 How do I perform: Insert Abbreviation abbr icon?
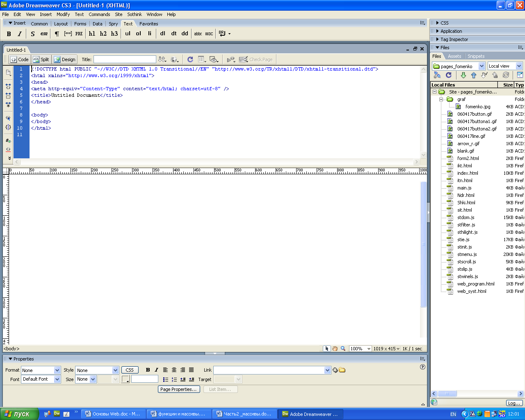(x=198, y=34)
